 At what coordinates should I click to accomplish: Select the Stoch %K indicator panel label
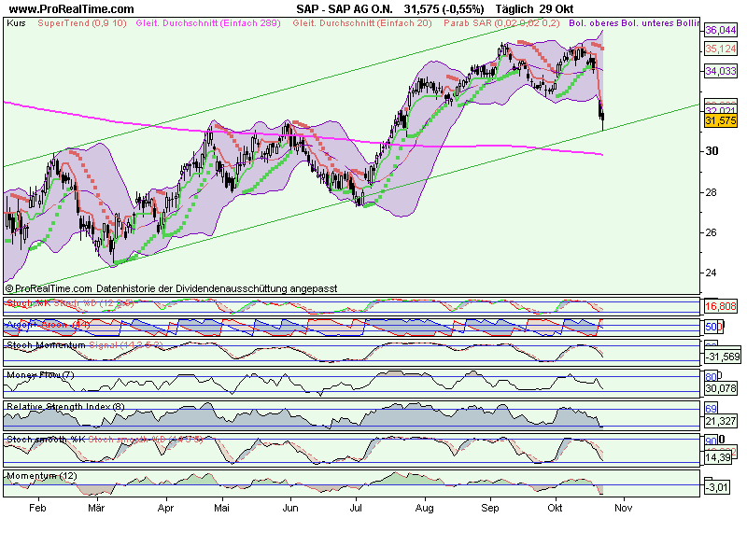click(x=29, y=303)
